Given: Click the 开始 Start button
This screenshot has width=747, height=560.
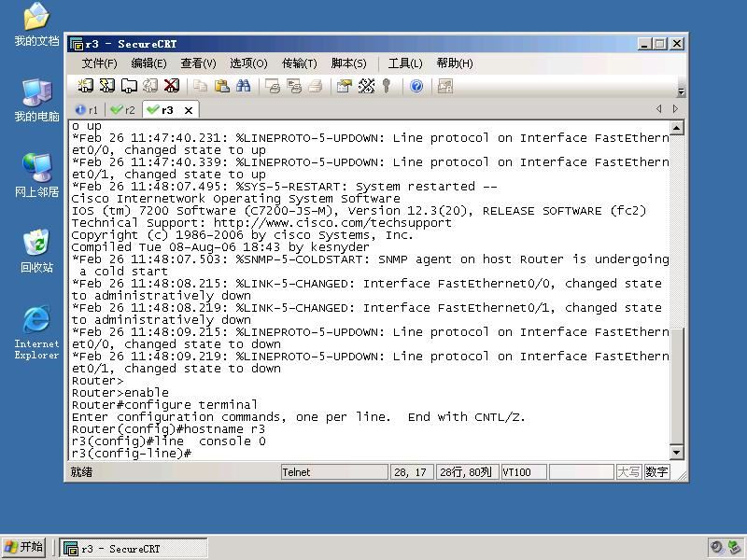Looking at the screenshot, I should coord(24,547).
